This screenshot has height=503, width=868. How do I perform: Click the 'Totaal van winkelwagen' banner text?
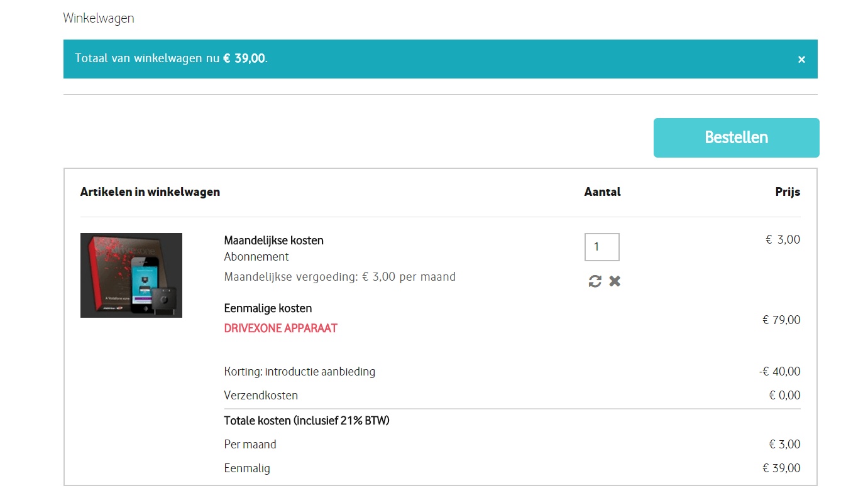point(171,58)
